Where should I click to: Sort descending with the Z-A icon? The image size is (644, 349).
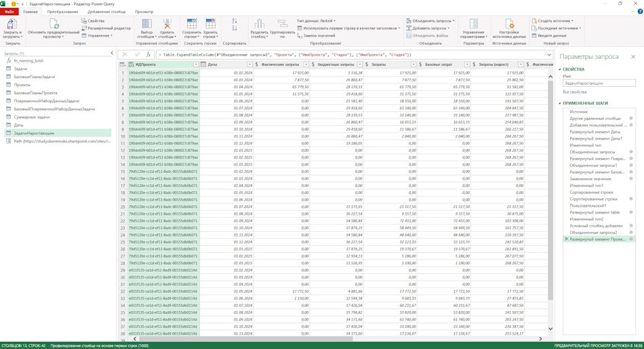click(x=235, y=28)
